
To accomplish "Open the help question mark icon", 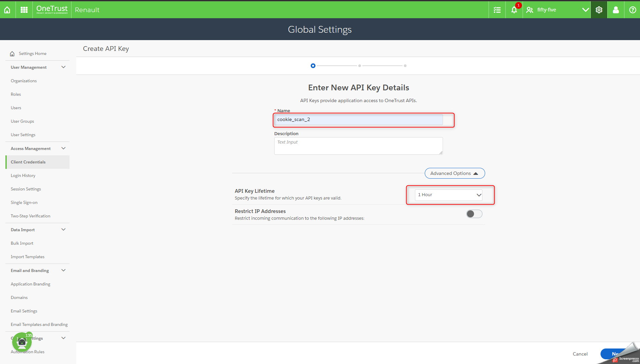I will 633,10.
